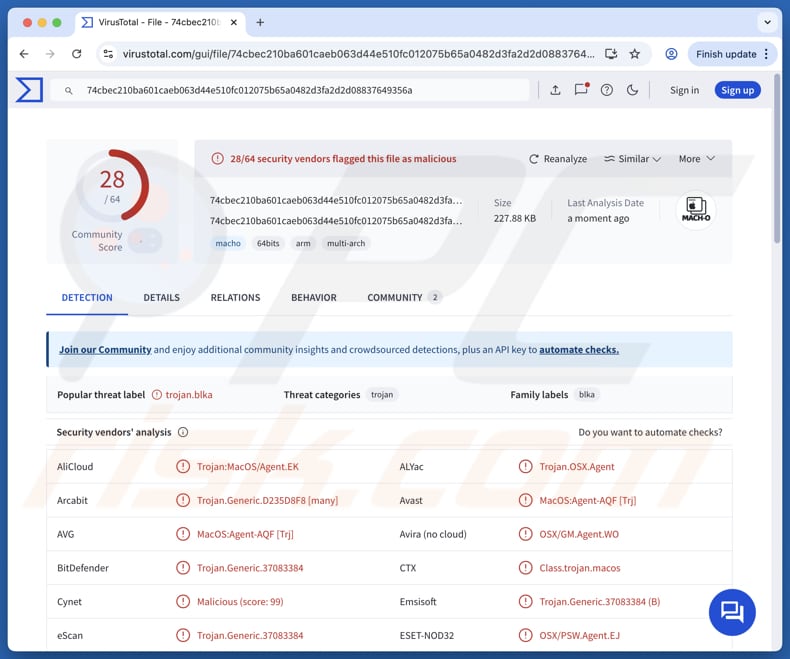Open the Community tab
The width and height of the screenshot is (790, 659).
point(395,297)
